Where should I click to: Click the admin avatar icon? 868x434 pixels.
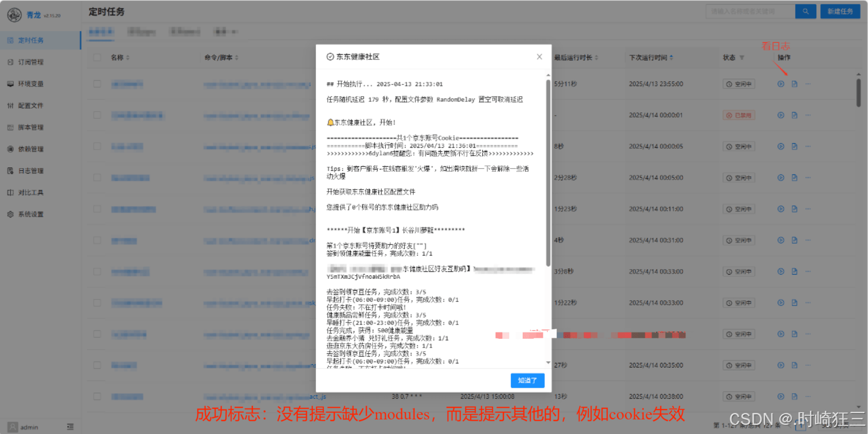click(13, 427)
